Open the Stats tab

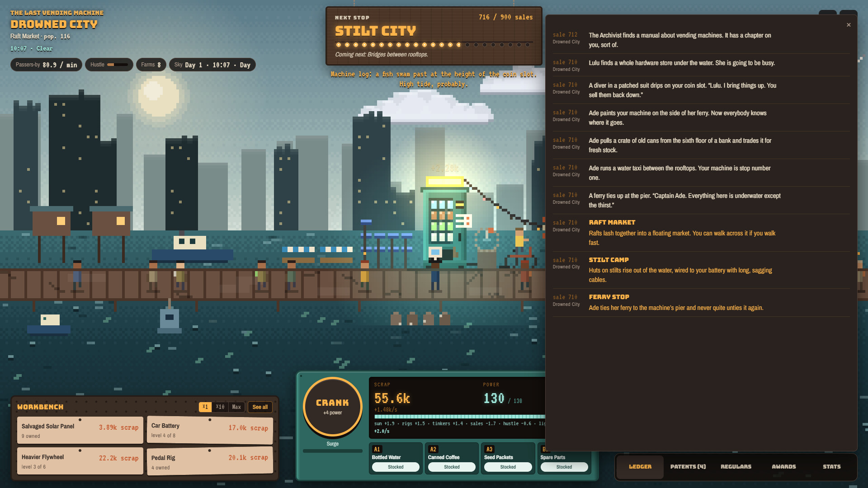[831, 466]
